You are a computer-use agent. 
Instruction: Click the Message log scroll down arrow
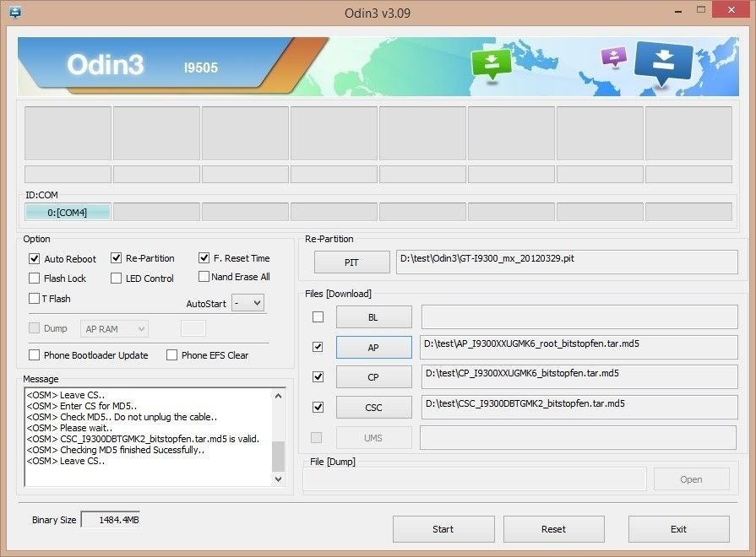tap(278, 479)
